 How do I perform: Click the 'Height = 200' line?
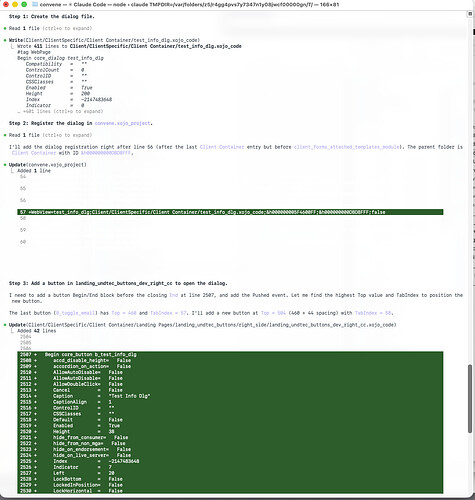(58, 94)
